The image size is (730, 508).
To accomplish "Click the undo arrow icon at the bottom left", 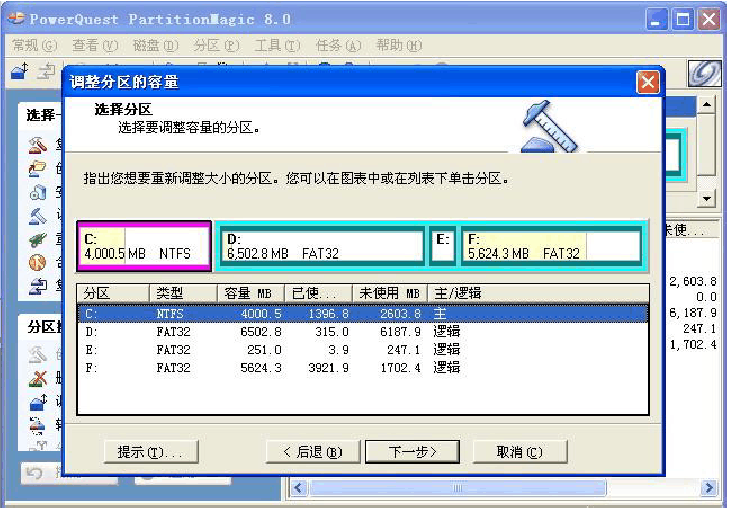I will pos(34,473).
